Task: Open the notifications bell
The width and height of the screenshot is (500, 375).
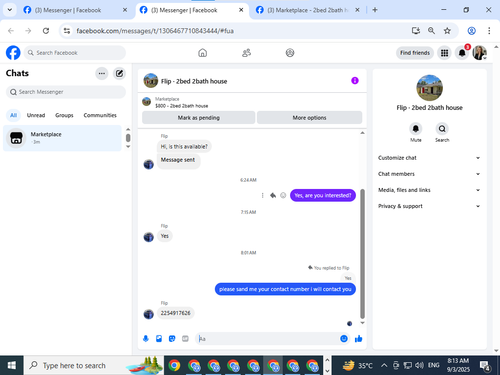Action: point(462,53)
